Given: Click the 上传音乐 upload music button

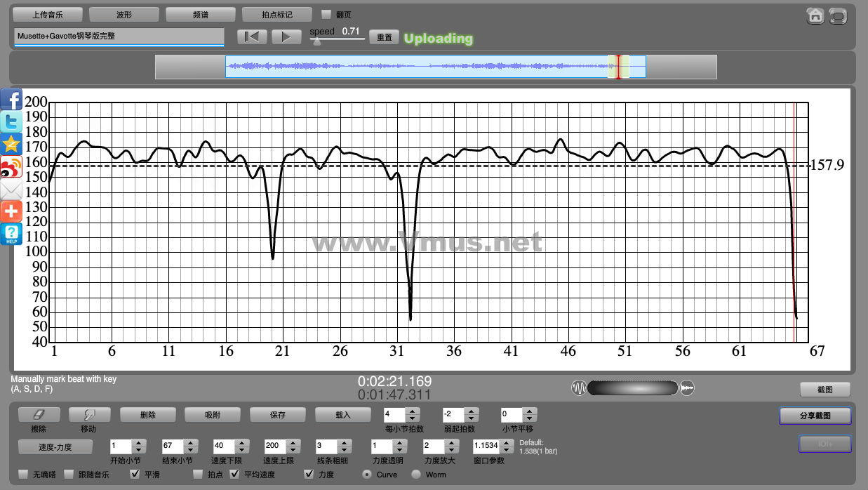Looking at the screenshot, I should (x=48, y=14).
